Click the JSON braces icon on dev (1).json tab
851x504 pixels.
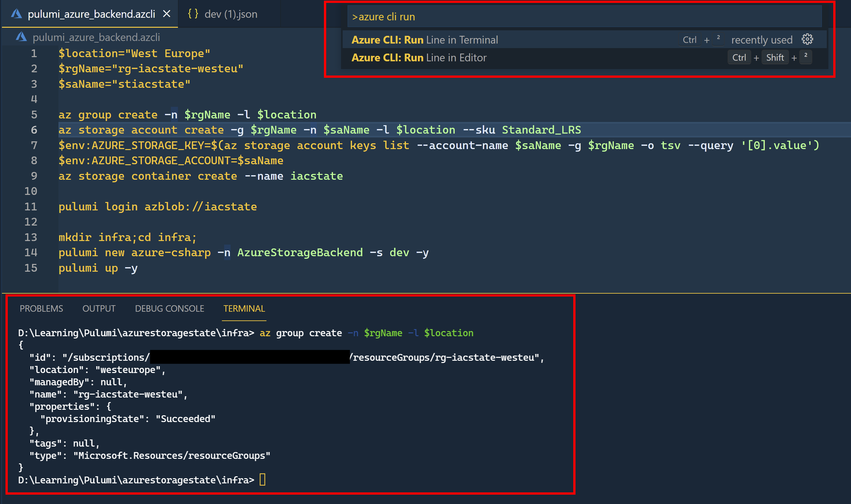click(x=193, y=14)
